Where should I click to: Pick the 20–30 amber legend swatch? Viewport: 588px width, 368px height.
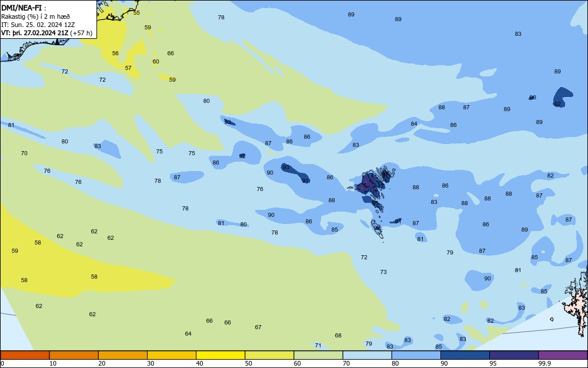pyautogui.click(x=123, y=355)
